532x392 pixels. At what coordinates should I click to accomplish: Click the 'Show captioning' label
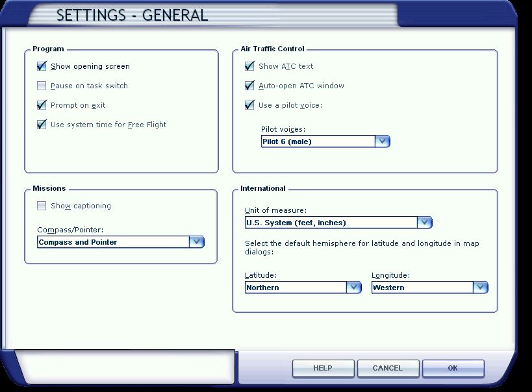pyautogui.click(x=81, y=206)
